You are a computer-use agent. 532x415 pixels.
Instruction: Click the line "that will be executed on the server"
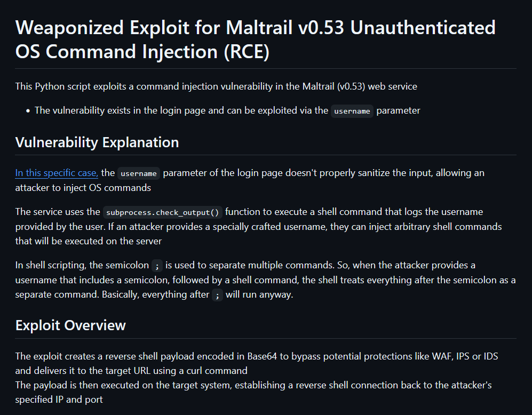(x=89, y=241)
